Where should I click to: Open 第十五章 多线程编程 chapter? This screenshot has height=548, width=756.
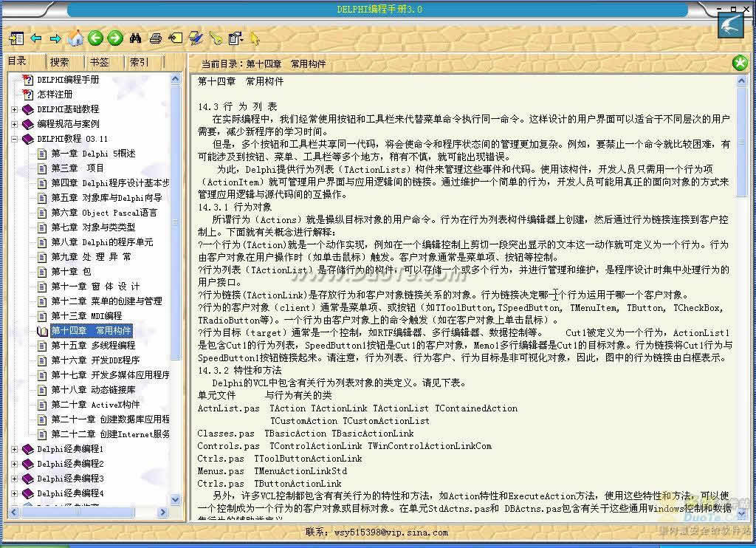tap(93, 346)
